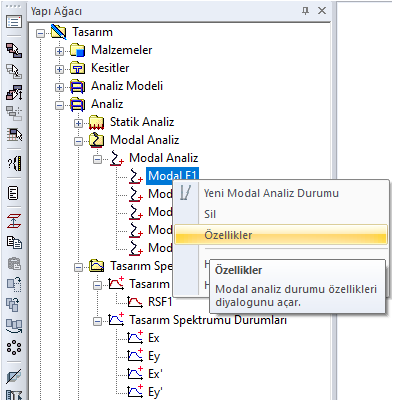Image resolution: width=393 pixels, height=401 pixels.
Task: Expand the Analiz Modeli node
Action: 59,87
